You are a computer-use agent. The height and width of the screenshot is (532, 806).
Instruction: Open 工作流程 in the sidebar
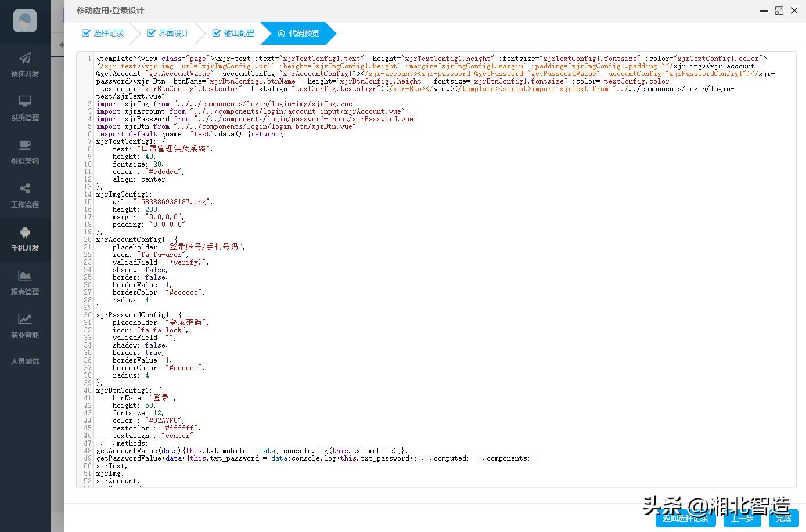(x=24, y=195)
